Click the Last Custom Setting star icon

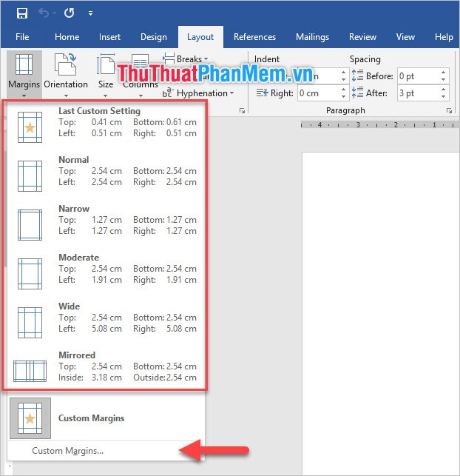pos(30,127)
